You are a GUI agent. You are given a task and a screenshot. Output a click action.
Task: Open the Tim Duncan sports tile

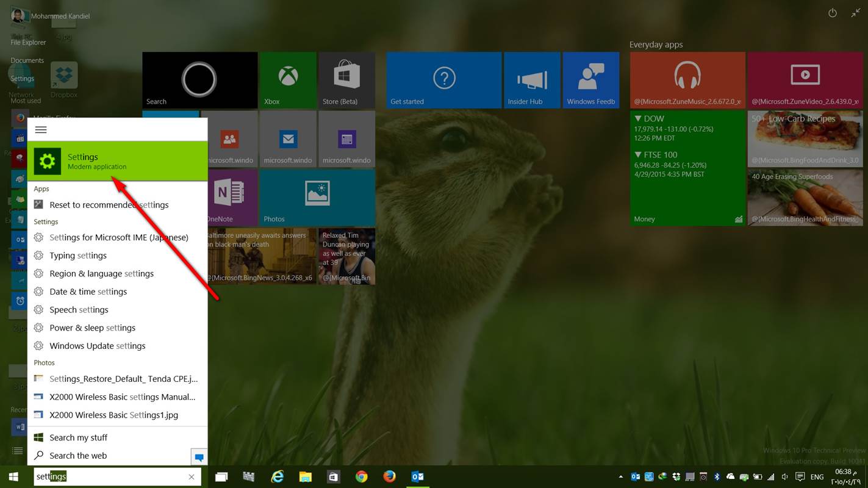(x=346, y=256)
